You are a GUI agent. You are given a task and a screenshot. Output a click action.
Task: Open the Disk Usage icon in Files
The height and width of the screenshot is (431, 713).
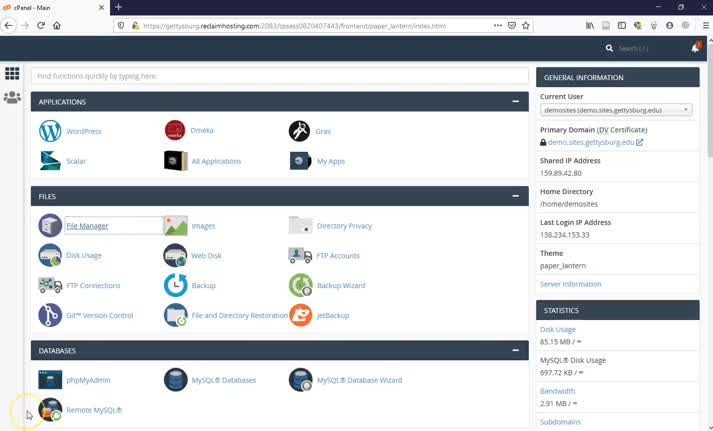50,256
